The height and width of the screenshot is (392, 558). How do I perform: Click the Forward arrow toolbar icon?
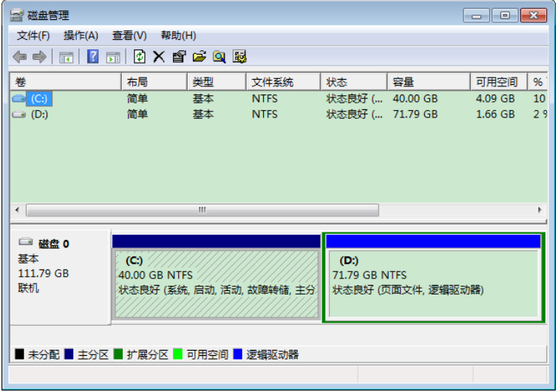click(39, 57)
